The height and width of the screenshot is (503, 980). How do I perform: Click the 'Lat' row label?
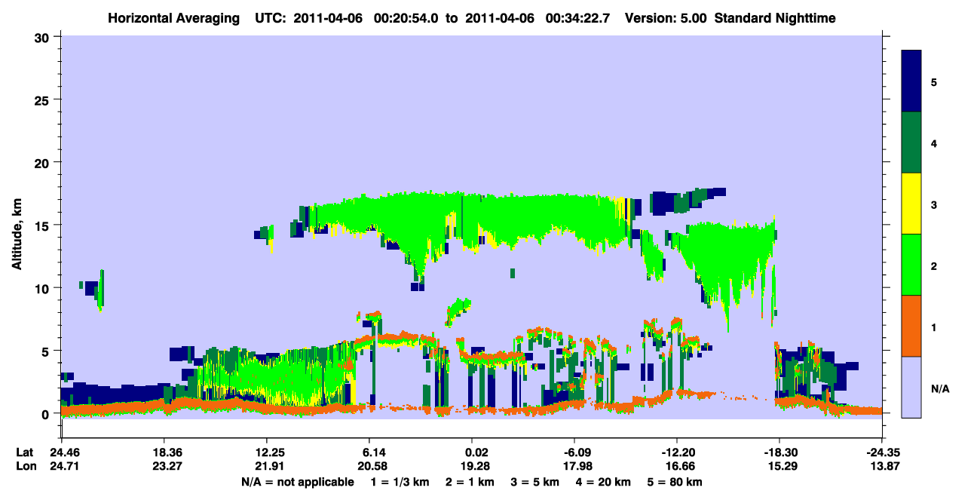25,452
